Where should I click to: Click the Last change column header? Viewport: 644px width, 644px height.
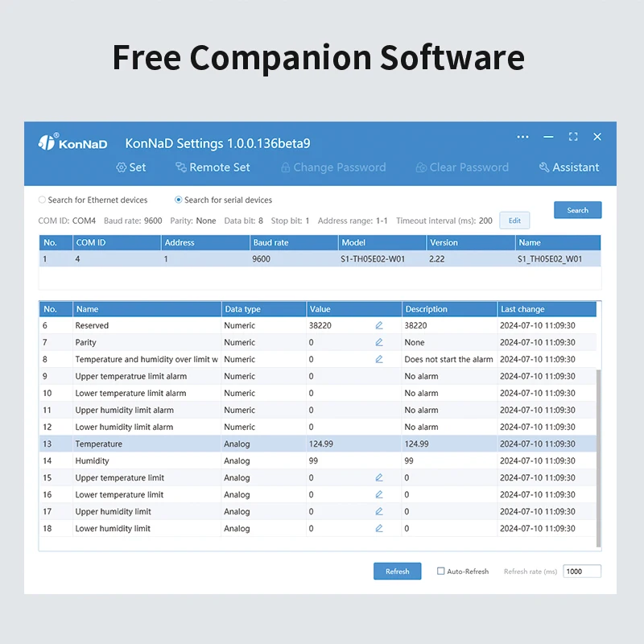[x=547, y=309]
